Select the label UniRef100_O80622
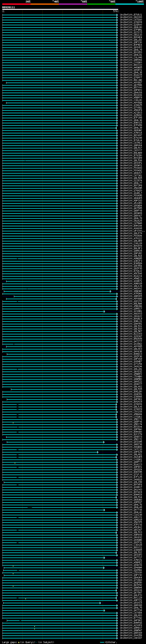Viewport: 146px width, 644px height. [x=131, y=316]
